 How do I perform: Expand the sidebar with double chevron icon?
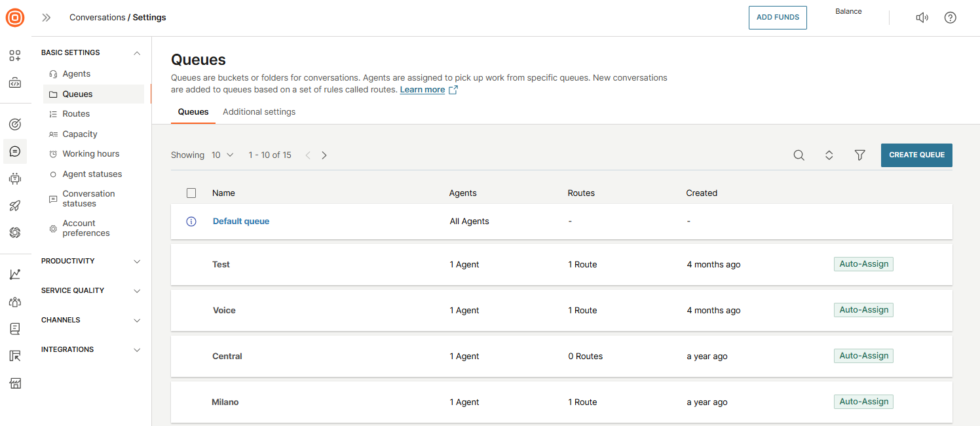click(x=47, y=18)
